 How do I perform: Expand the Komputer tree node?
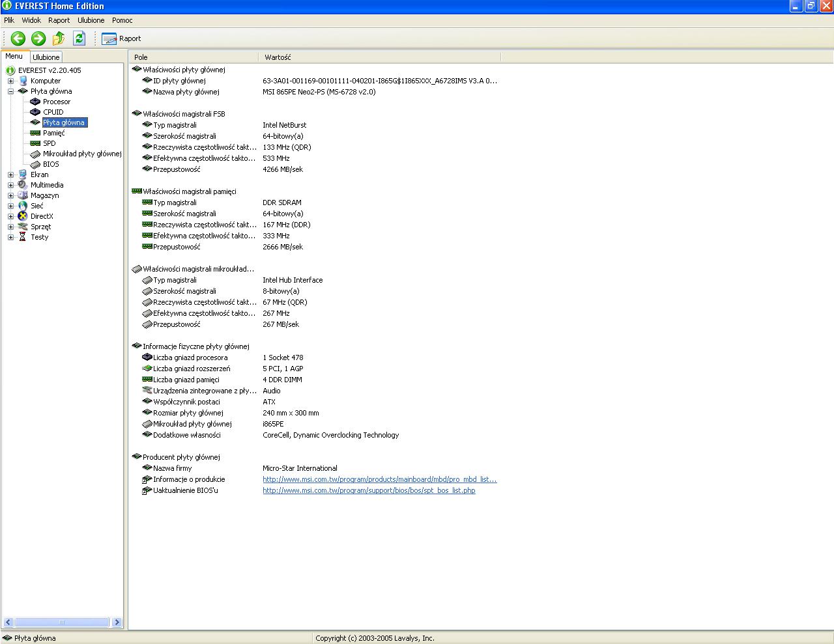pyautogui.click(x=10, y=81)
